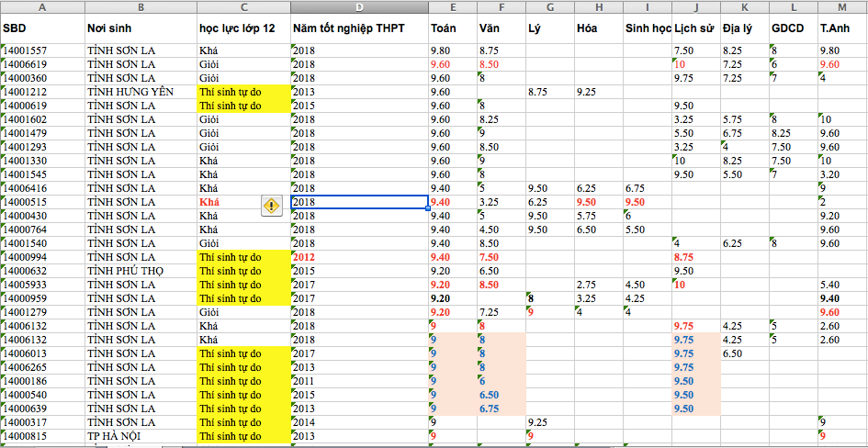Click the 'GDCD' header cell

[792, 28]
